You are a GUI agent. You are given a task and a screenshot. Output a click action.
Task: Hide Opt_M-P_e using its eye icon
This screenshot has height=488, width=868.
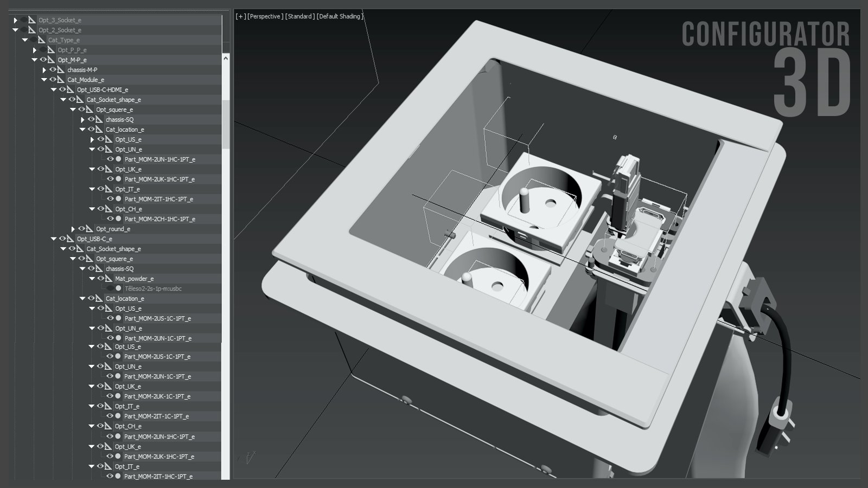[43, 60]
